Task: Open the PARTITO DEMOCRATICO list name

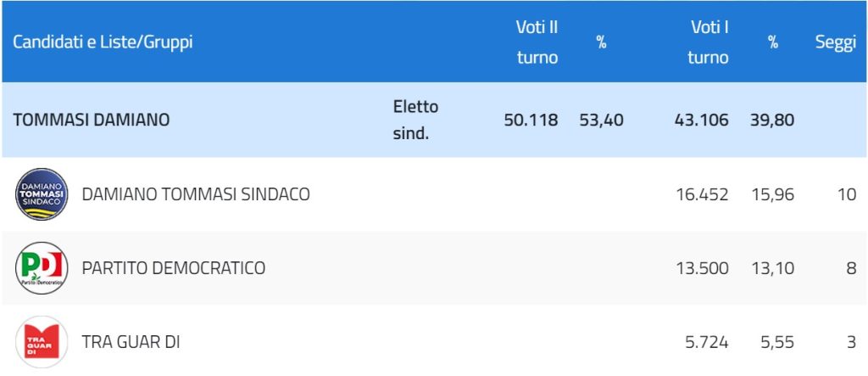Action: (x=174, y=268)
